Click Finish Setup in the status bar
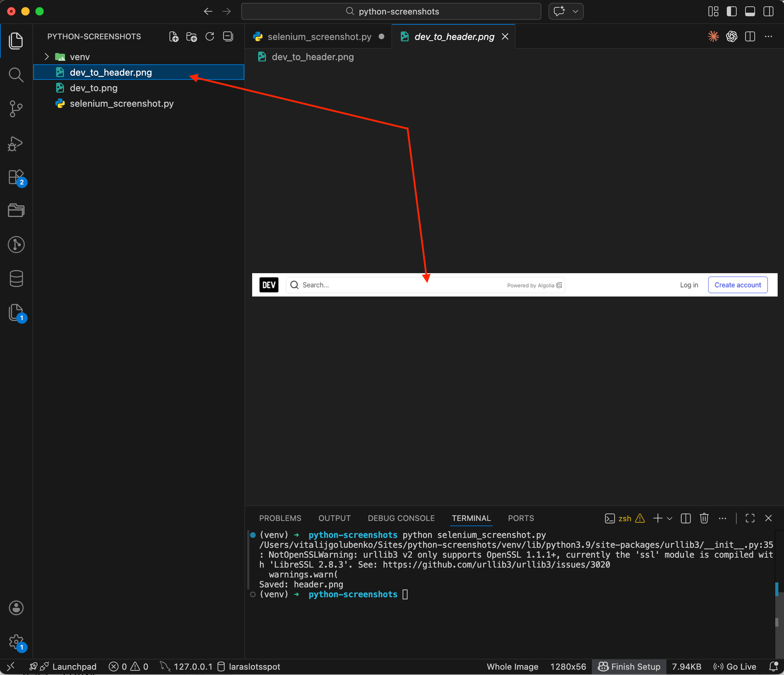This screenshot has width=784, height=675. [629, 666]
